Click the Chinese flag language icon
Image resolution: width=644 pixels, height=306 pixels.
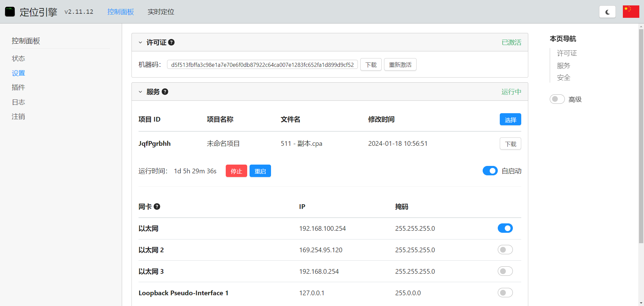(631, 12)
